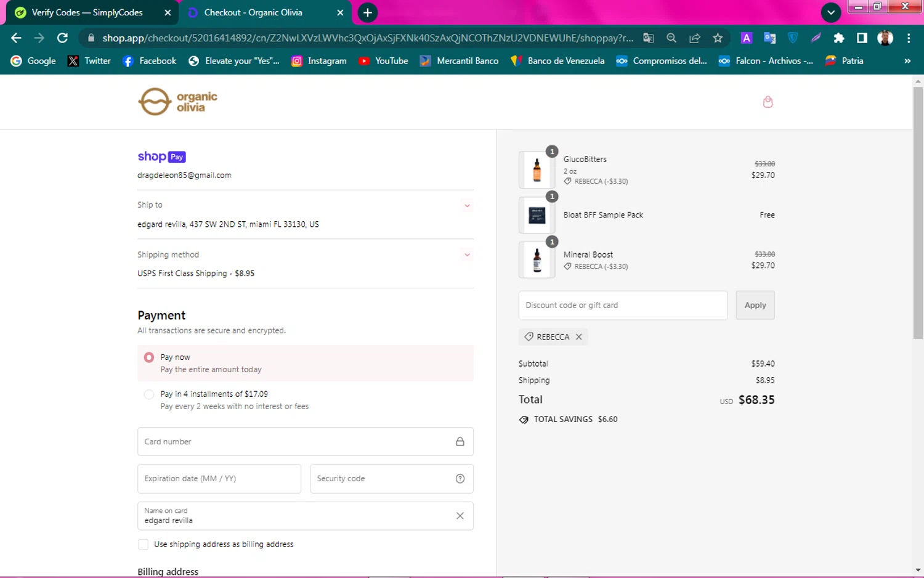The width and height of the screenshot is (924, 578).
Task: Open the Twitter bookmark
Action: pyautogui.click(x=89, y=61)
